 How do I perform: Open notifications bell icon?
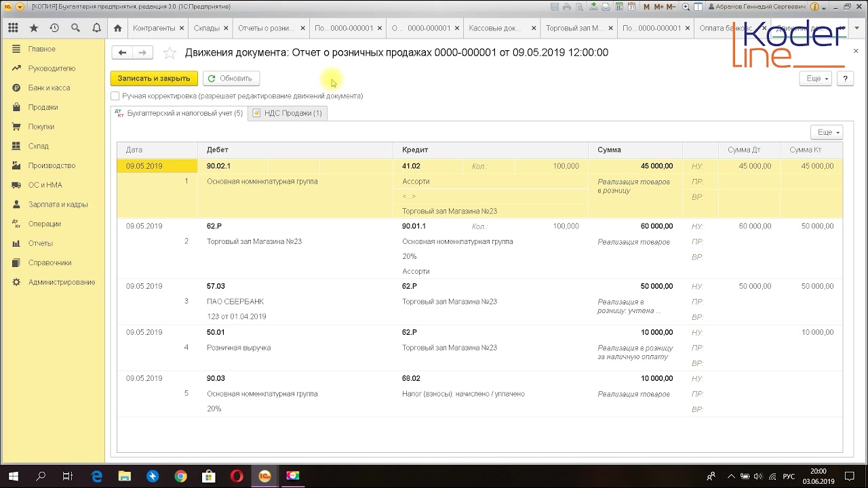tap(96, 28)
